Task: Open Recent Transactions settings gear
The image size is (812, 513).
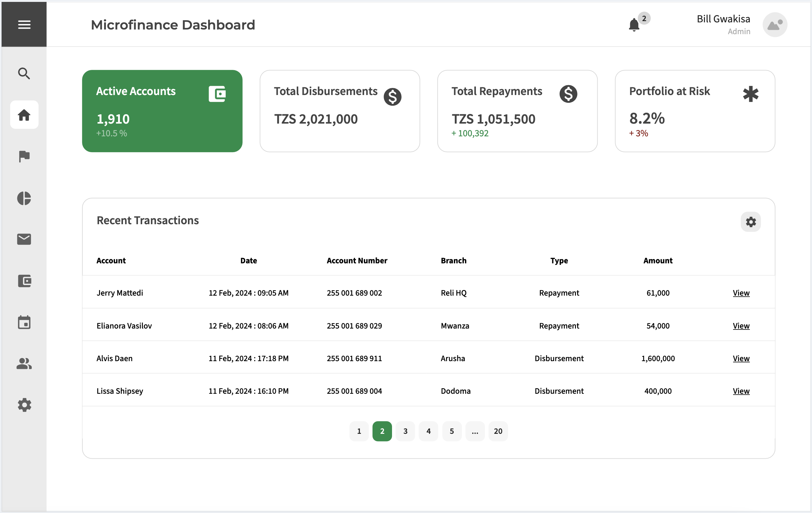Action: click(750, 222)
